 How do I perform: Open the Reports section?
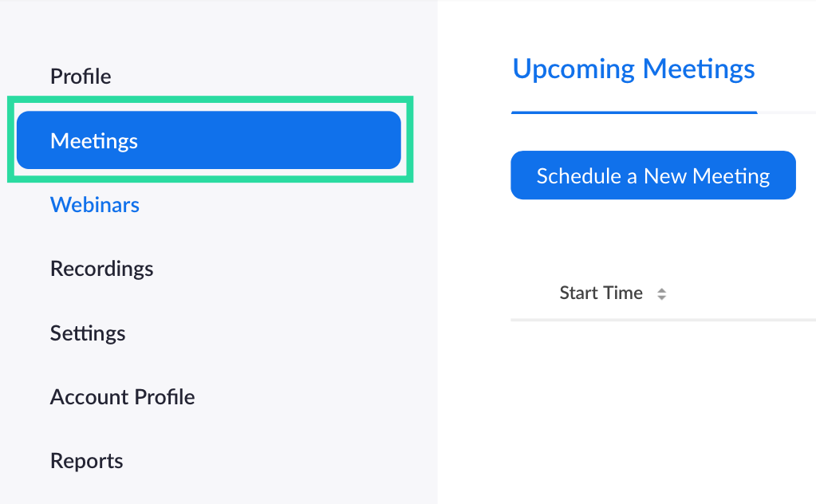(x=86, y=461)
